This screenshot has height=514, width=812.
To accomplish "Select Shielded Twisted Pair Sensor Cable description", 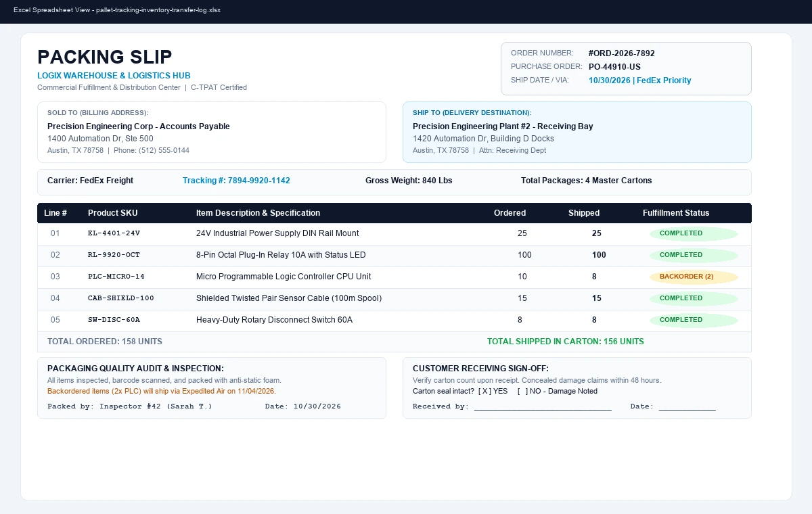I will (289, 298).
